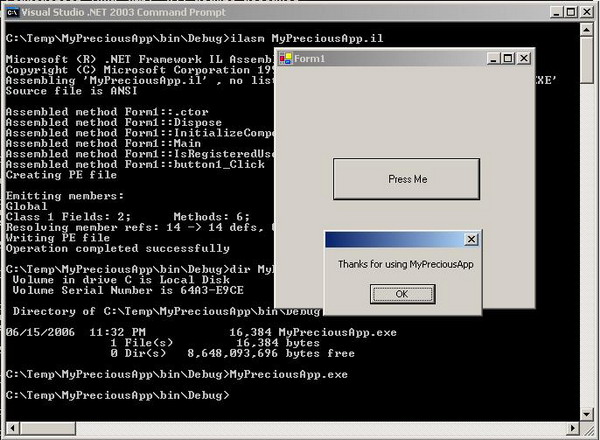Image resolution: width=600 pixels, height=440 pixels.
Task: Click the horizontal scrollbar thumb
Action: [x=47, y=428]
